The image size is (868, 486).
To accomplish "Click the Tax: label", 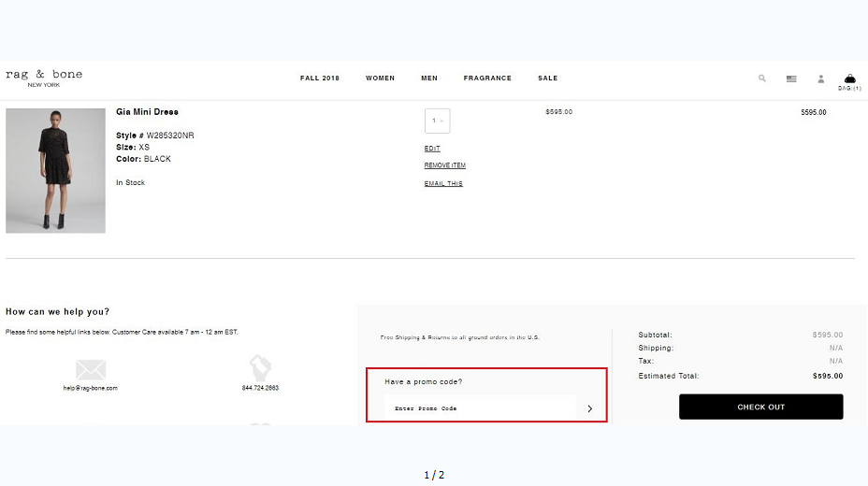I will [x=646, y=361].
